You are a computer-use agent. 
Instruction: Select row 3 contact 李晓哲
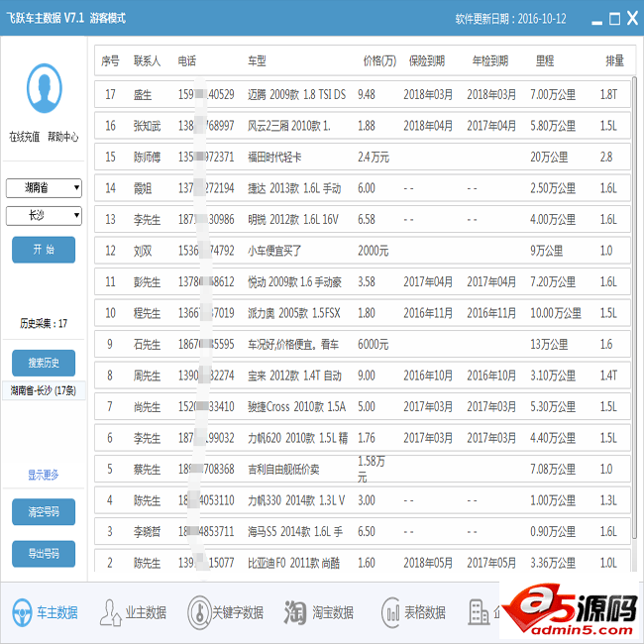point(147,532)
